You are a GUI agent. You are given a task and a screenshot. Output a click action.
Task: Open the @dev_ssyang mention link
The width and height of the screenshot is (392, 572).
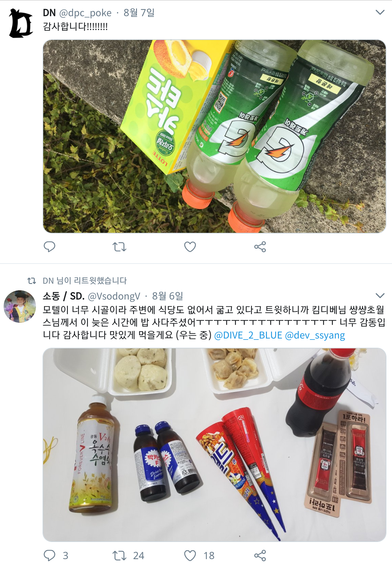pos(315,335)
